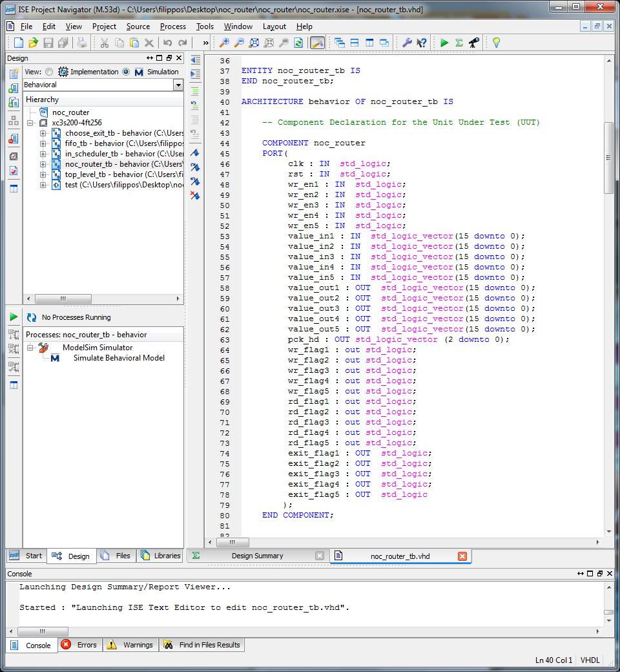Select the noc_router project item in the Hierarchy

coord(70,112)
